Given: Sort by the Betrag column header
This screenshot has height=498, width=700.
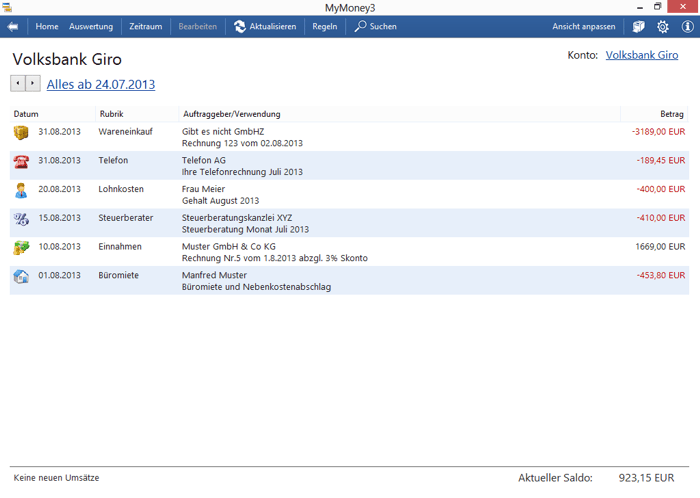Looking at the screenshot, I should click(671, 114).
